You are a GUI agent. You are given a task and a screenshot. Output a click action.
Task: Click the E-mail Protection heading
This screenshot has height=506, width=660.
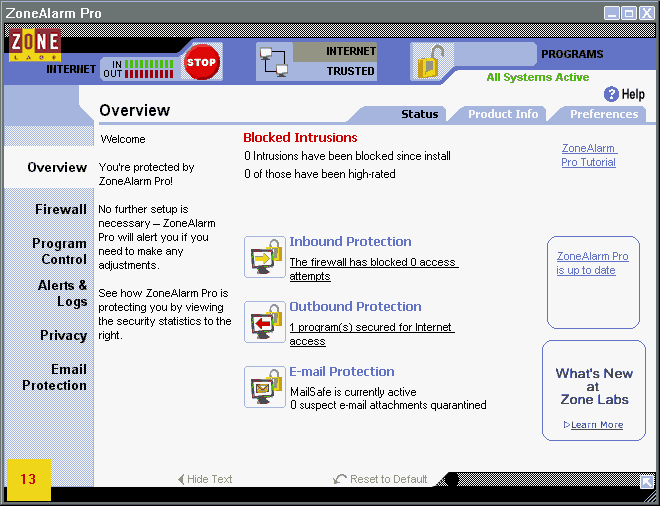click(342, 372)
